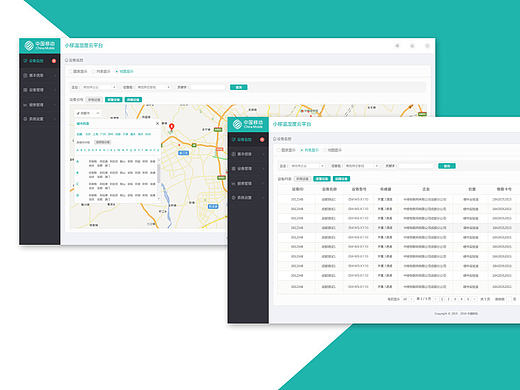Expand gear settings chevron in map window sidebar

click(x=55, y=119)
